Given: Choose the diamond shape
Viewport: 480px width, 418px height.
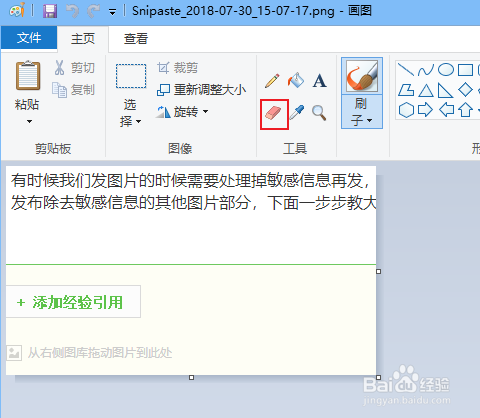Looking at the screenshot, I should coord(465,90).
